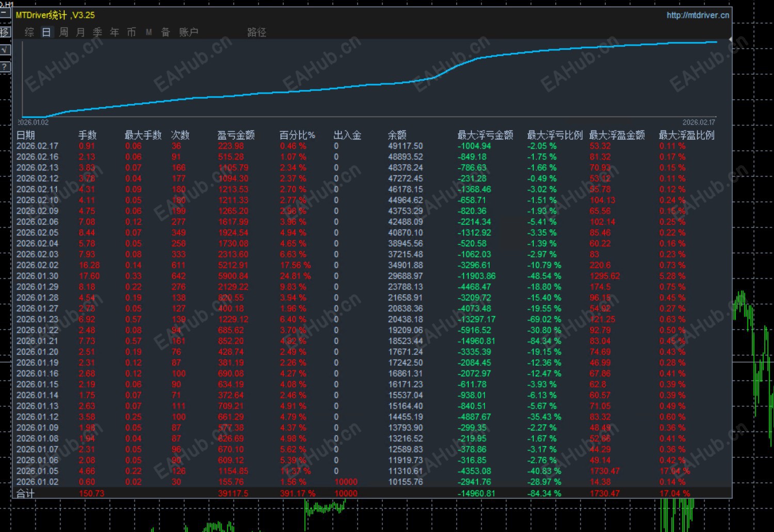Viewport: 774px width, 532px height.
Task: Select the 2026.01.22 date row
Action: pyautogui.click(x=37, y=330)
